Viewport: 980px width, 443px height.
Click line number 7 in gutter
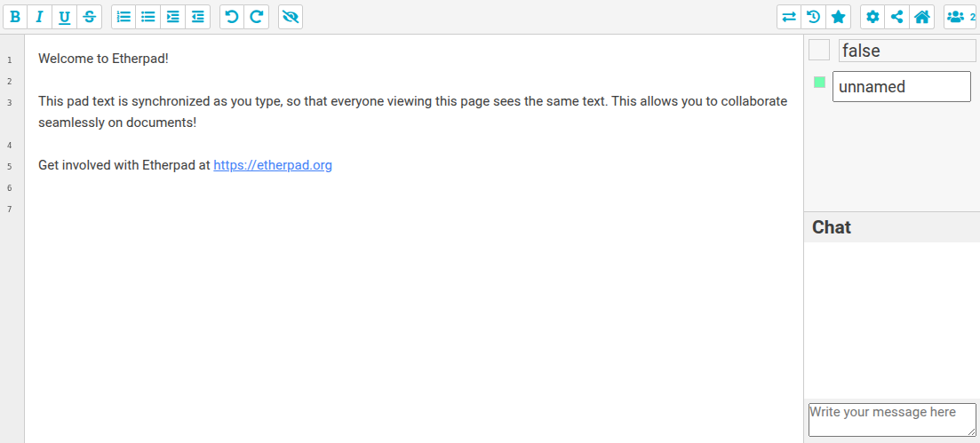pyautogui.click(x=10, y=210)
